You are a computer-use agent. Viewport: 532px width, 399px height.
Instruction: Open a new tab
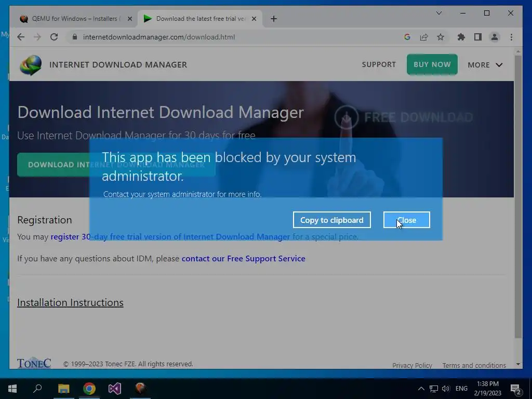pos(274,19)
